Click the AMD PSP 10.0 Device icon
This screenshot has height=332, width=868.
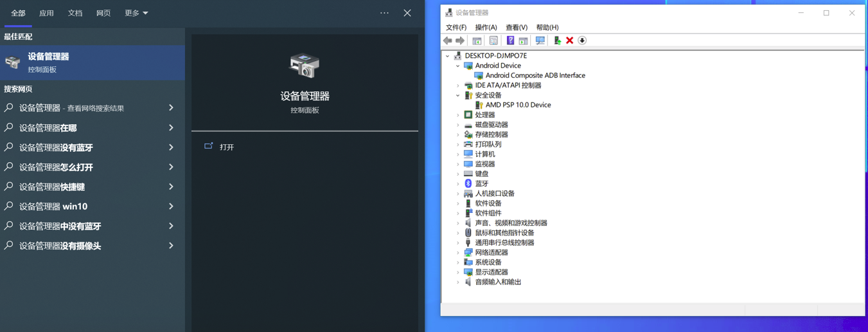[x=479, y=105]
